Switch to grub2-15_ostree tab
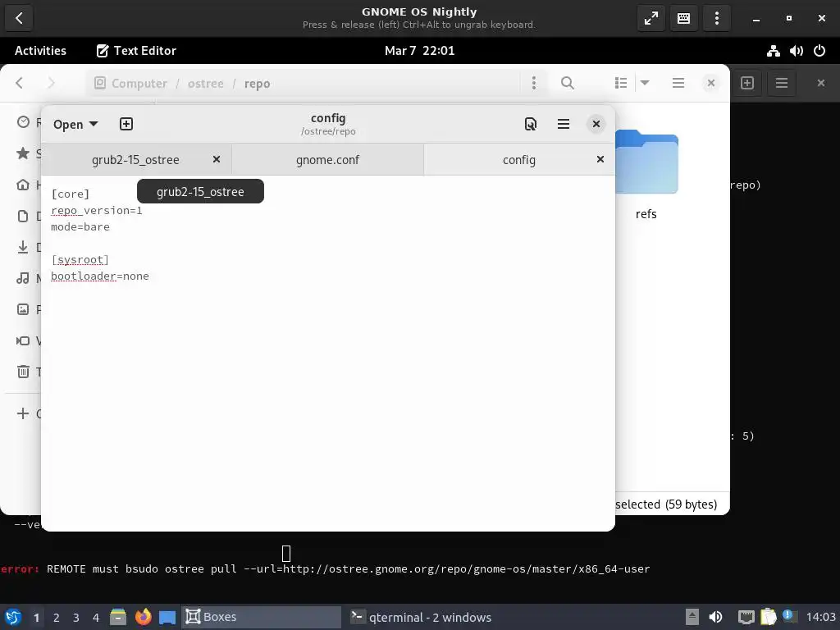 [135, 160]
